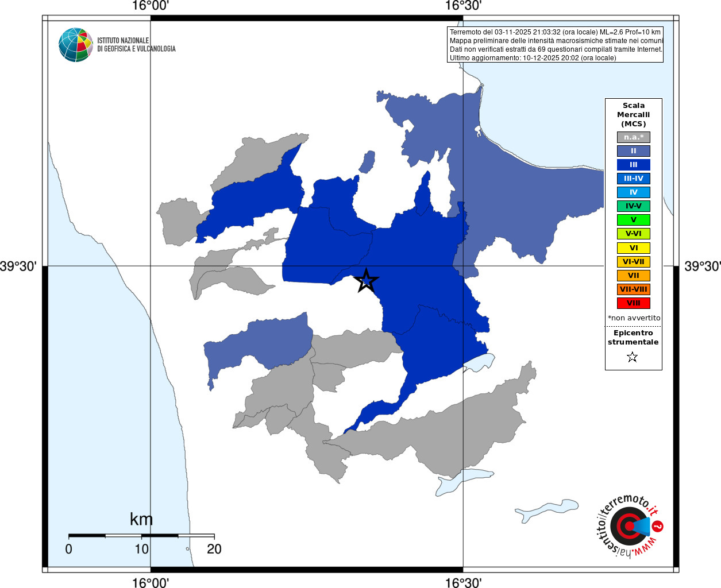This screenshot has width=721, height=588.
Task: Select the orange VII legend swatch
Action: pyautogui.click(x=634, y=276)
